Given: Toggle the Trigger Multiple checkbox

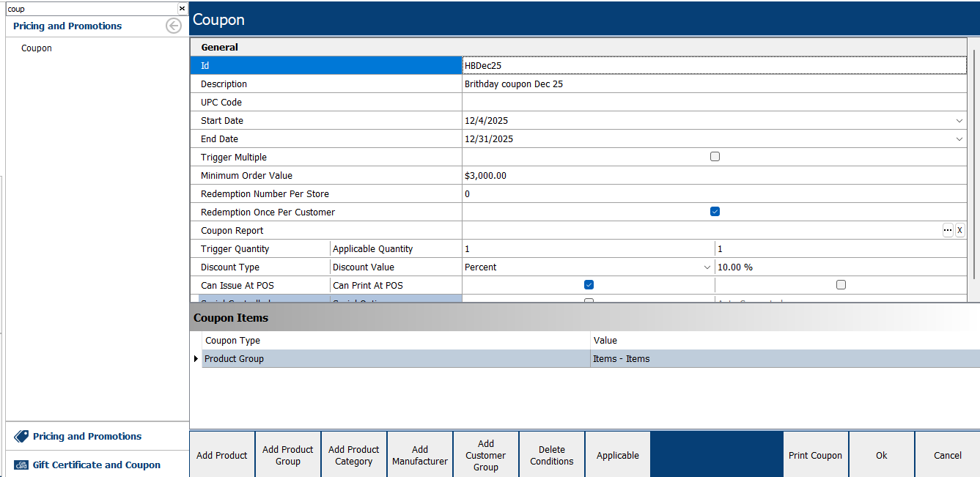Looking at the screenshot, I should click(715, 157).
